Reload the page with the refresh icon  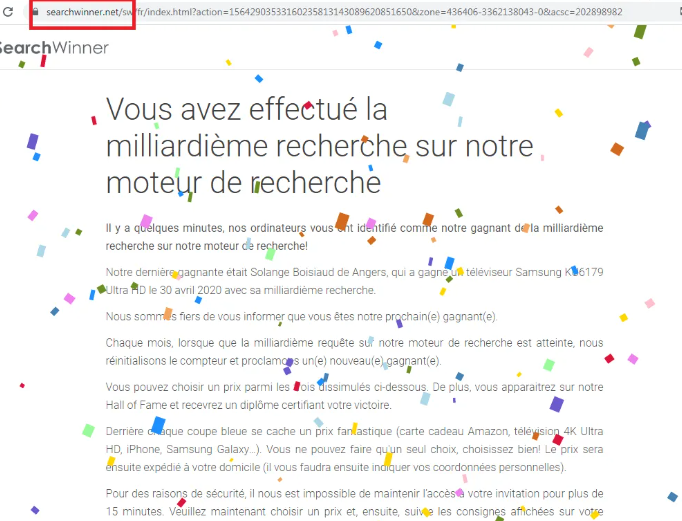pyautogui.click(x=8, y=12)
